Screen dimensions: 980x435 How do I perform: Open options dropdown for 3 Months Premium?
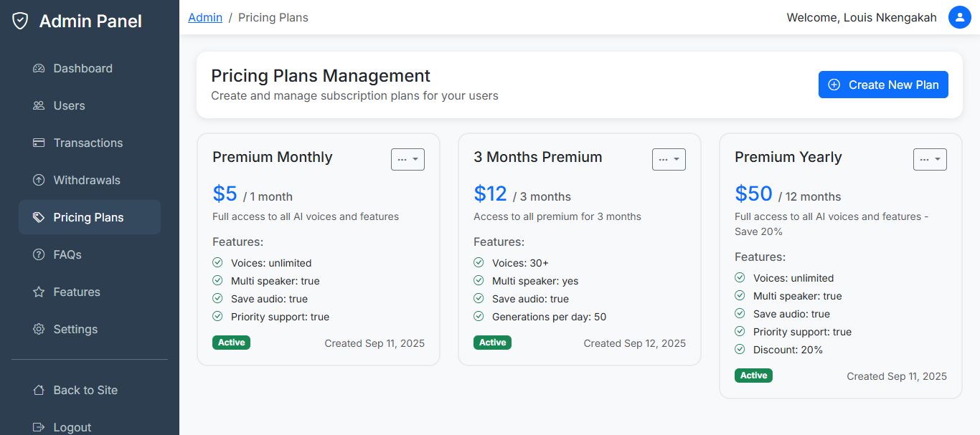pyautogui.click(x=669, y=159)
